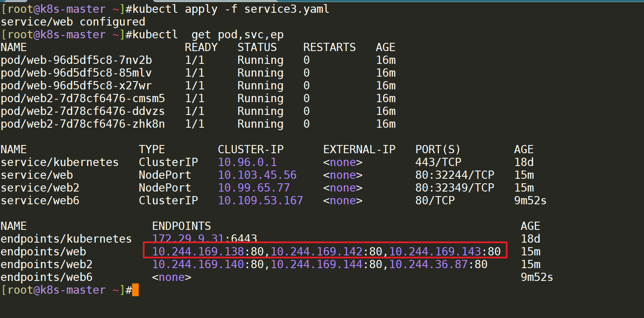Click the port value 80:32349/TCP
Viewport: 644px width, 318px height.
pyautogui.click(x=455, y=188)
